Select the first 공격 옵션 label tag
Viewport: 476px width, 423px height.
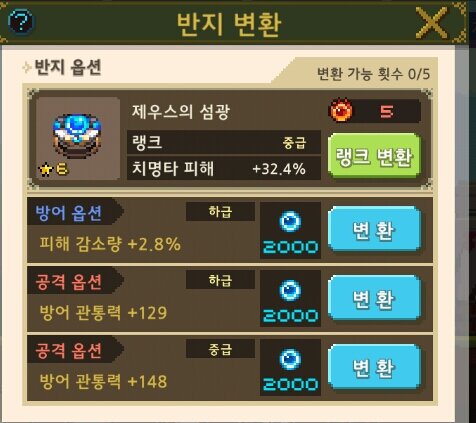tap(75, 280)
